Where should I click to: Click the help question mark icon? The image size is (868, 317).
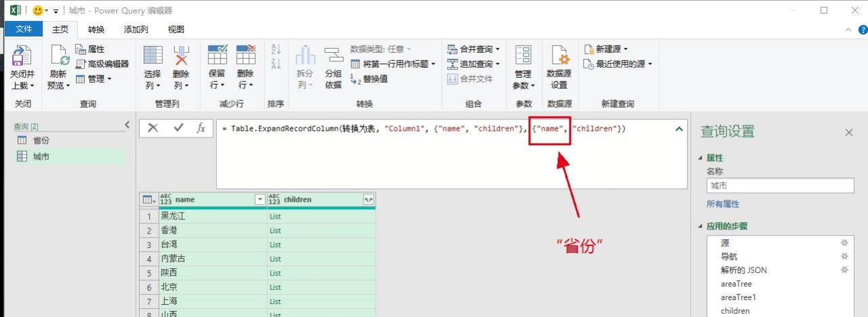[863, 30]
